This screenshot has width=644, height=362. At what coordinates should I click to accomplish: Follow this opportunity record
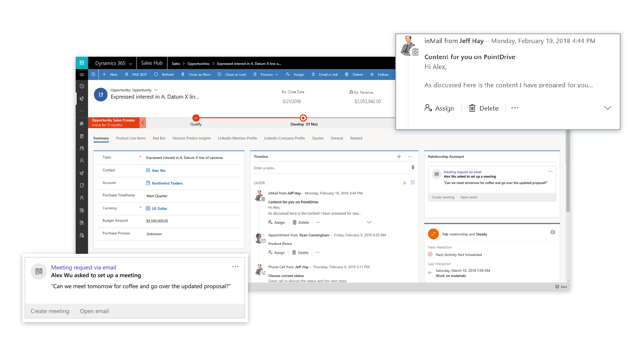pyautogui.click(x=379, y=74)
